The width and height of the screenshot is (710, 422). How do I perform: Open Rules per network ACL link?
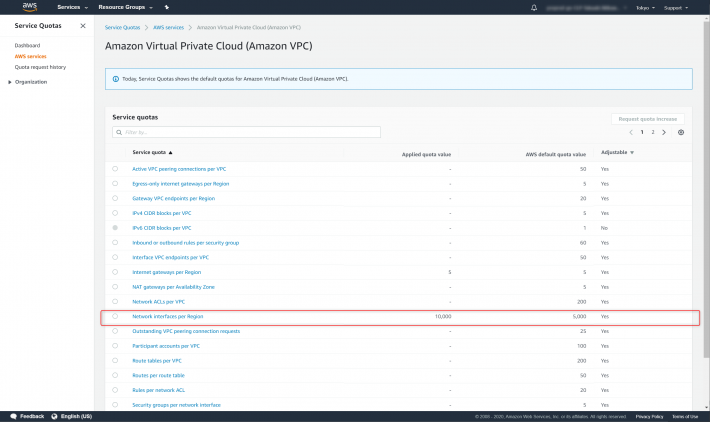click(x=158, y=390)
